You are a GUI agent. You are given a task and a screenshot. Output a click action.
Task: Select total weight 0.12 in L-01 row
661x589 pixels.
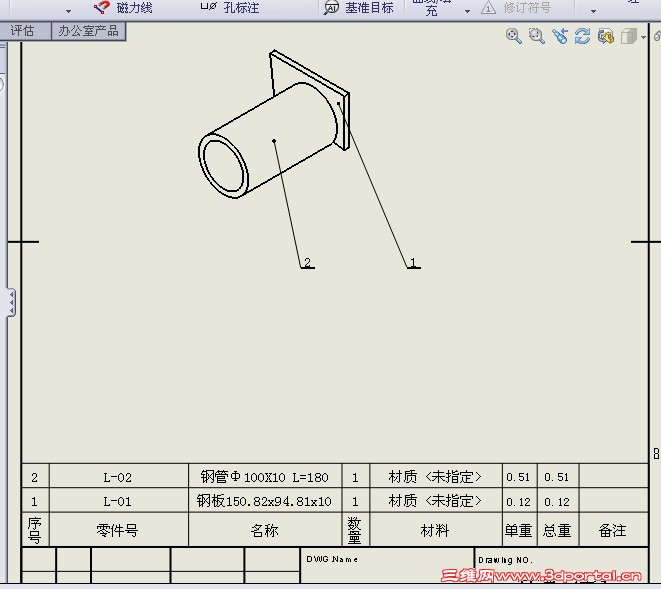coord(557,501)
